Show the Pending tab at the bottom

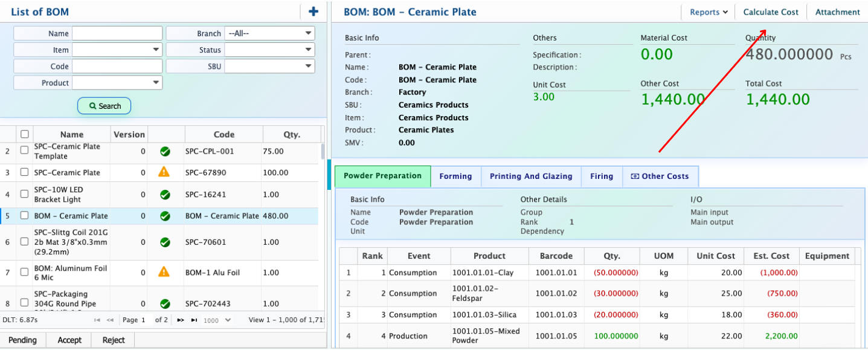(22, 340)
